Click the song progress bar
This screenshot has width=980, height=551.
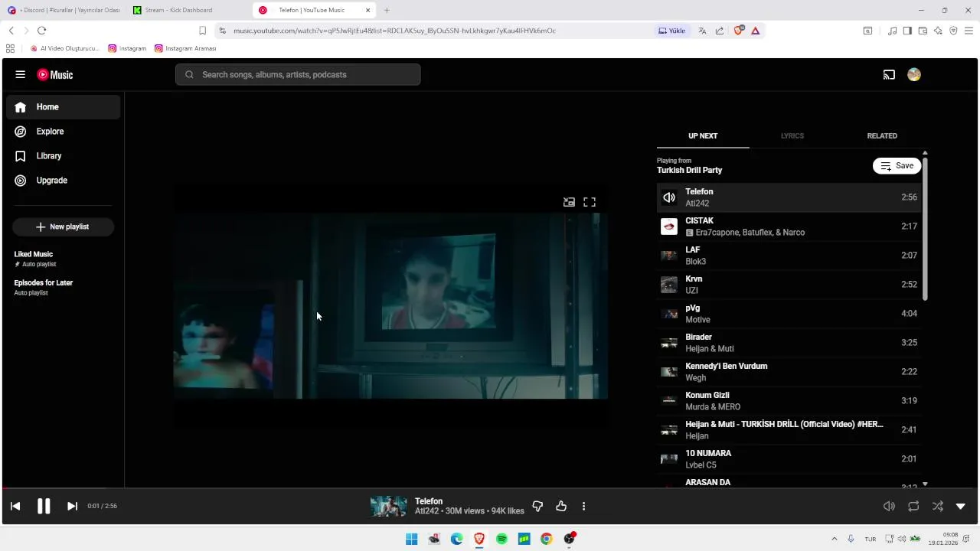pyautogui.click(x=490, y=487)
